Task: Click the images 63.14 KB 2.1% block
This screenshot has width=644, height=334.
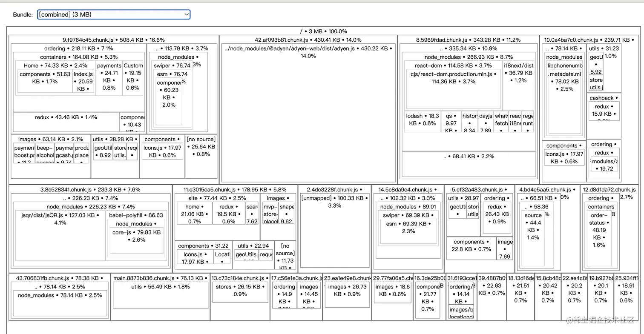Action: click(x=51, y=157)
